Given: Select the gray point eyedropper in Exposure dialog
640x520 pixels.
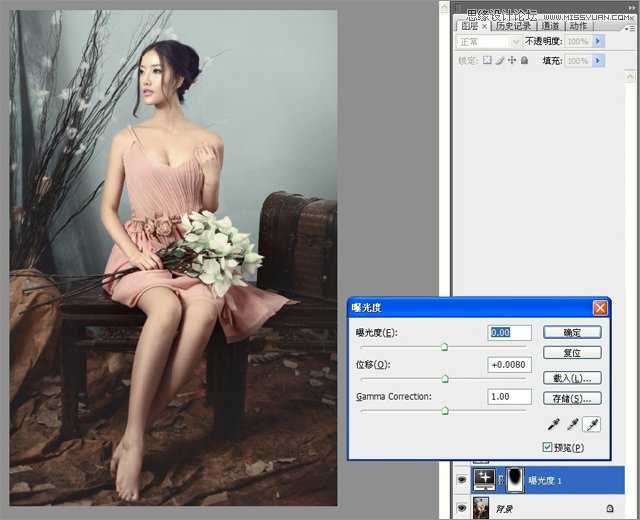Looking at the screenshot, I should pos(572,425).
